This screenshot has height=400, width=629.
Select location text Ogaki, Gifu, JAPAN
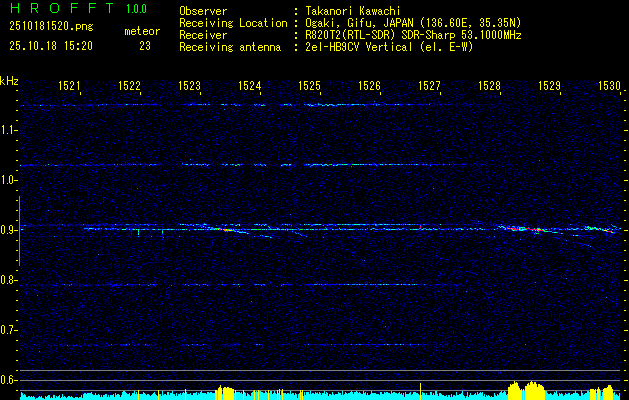point(358,23)
